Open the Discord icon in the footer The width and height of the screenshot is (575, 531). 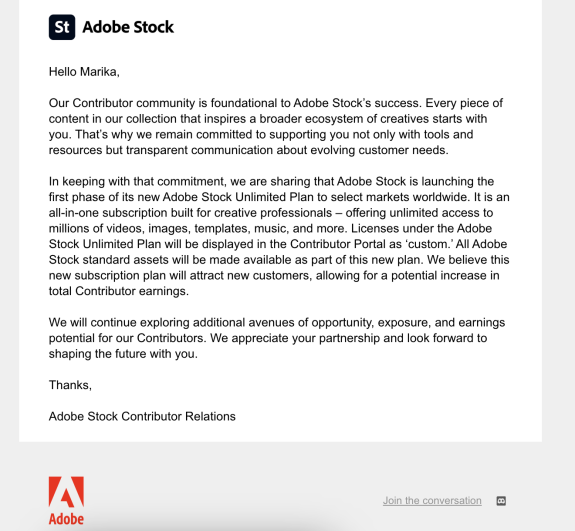click(x=501, y=501)
